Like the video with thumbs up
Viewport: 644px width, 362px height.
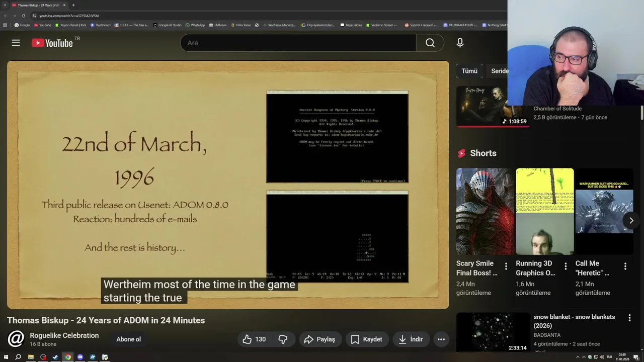point(254,339)
